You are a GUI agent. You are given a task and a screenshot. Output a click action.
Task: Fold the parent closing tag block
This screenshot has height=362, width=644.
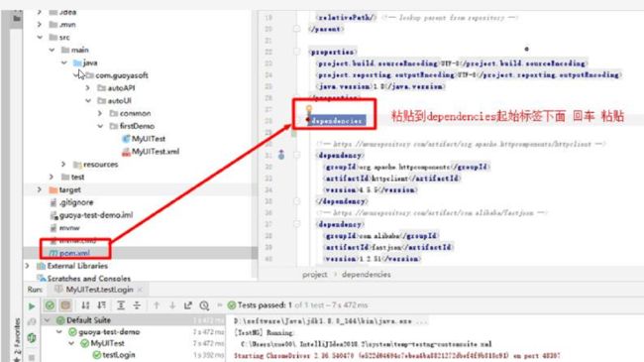[x=296, y=29]
